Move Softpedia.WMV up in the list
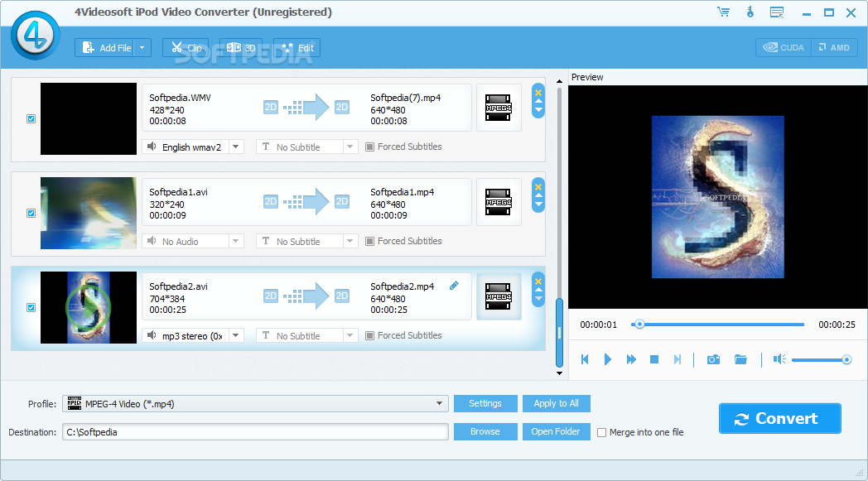The width and height of the screenshot is (868, 481). pyautogui.click(x=538, y=101)
